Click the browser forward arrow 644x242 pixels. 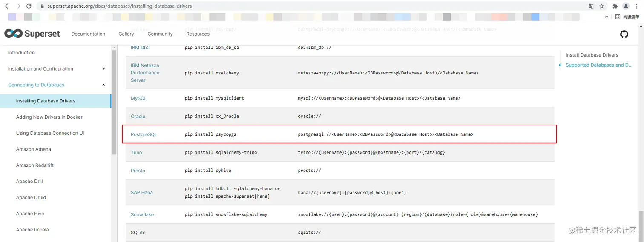tap(18, 6)
